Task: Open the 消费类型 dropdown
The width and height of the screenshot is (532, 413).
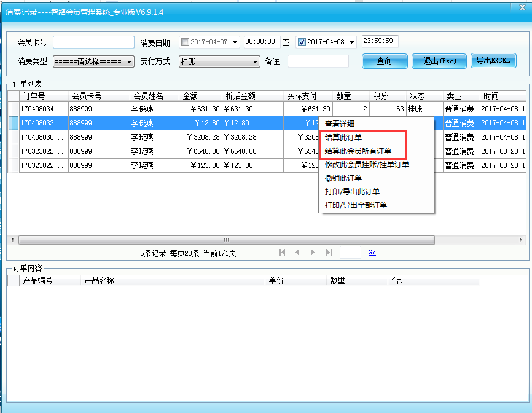Action: [93, 61]
